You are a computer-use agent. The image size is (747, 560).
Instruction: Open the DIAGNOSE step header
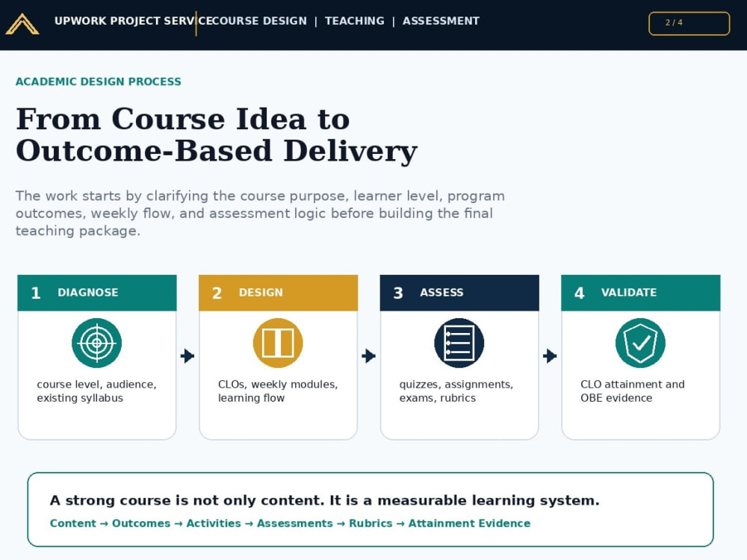point(96,293)
